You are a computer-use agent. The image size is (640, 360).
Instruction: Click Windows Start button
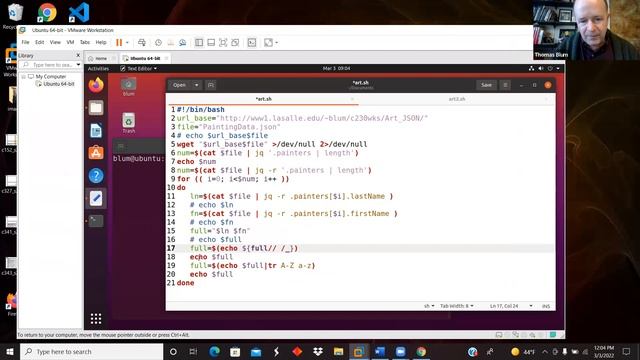10,351
